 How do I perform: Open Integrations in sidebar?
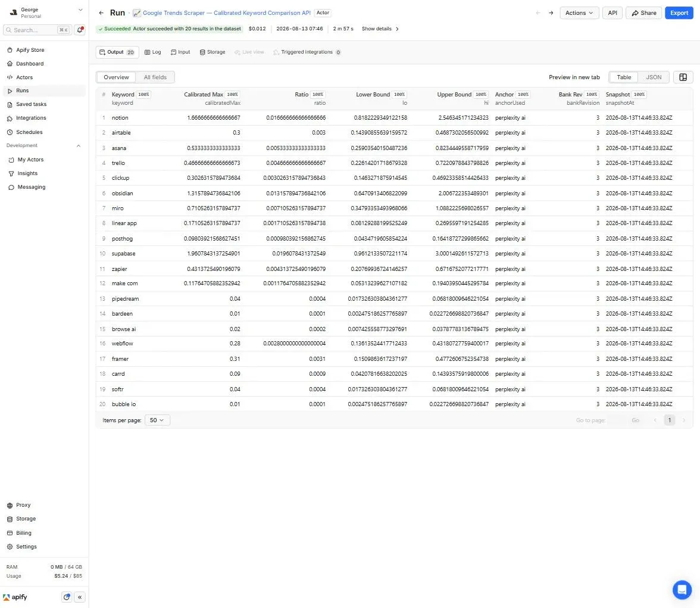31,118
